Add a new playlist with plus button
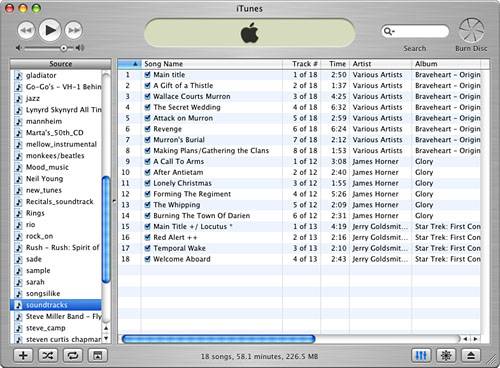 [23, 355]
